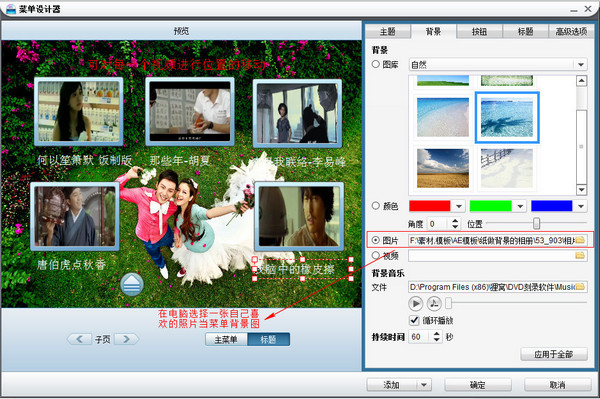The width and height of the screenshot is (600, 399).
Task: Select the light beach water background thumbnail
Action: coord(443,117)
